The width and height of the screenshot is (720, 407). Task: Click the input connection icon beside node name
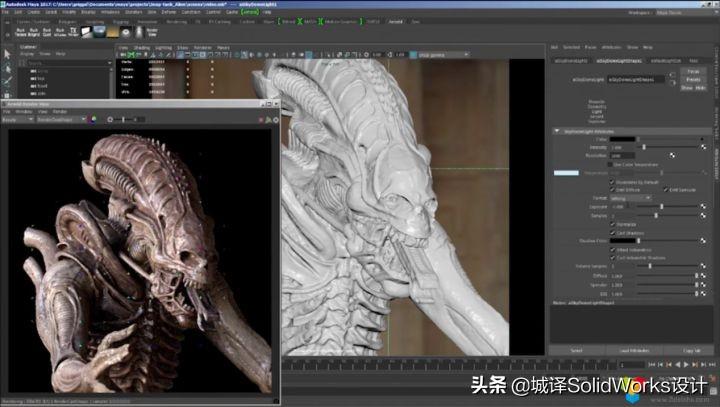pos(672,75)
